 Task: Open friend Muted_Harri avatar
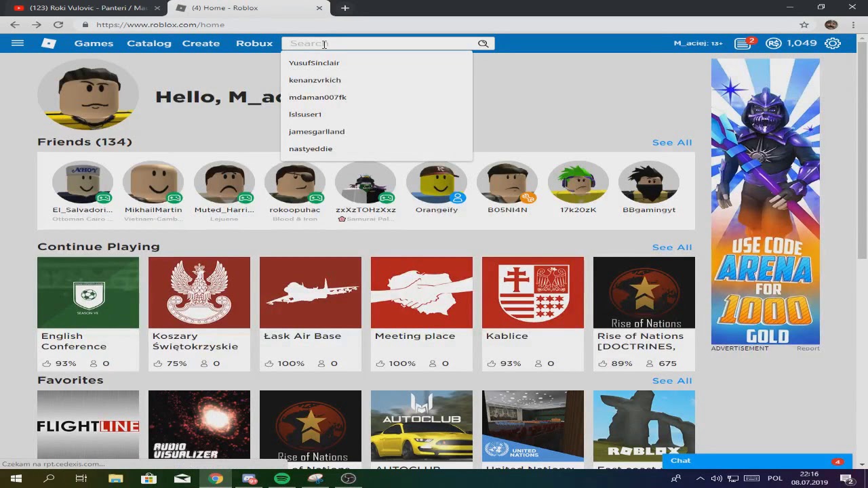pos(224,182)
